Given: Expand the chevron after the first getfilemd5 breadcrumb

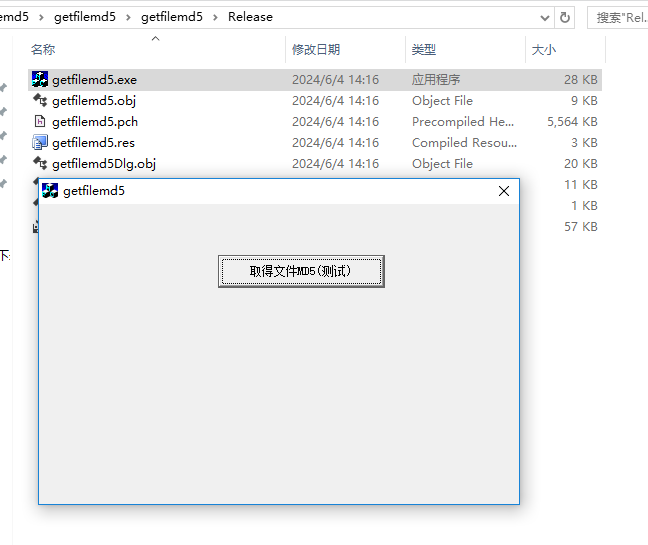Looking at the screenshot, I should coord(127,17).
